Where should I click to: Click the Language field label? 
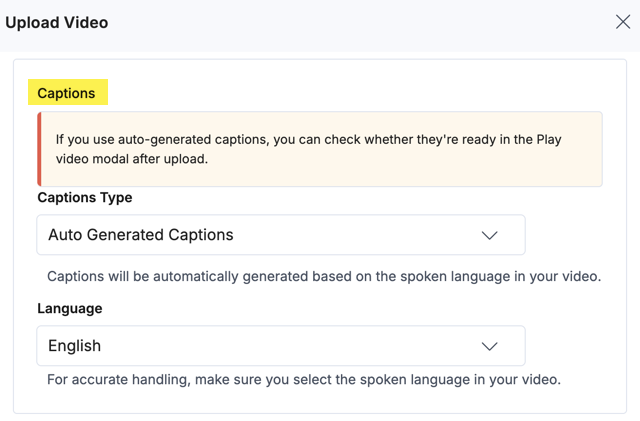pyautogui.click(x=70, y=308)
